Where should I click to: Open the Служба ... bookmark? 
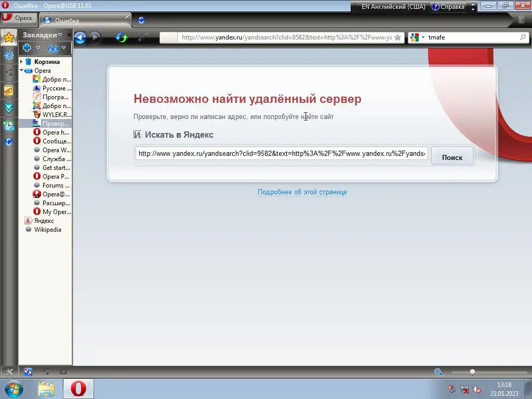[x=52, y=159]
